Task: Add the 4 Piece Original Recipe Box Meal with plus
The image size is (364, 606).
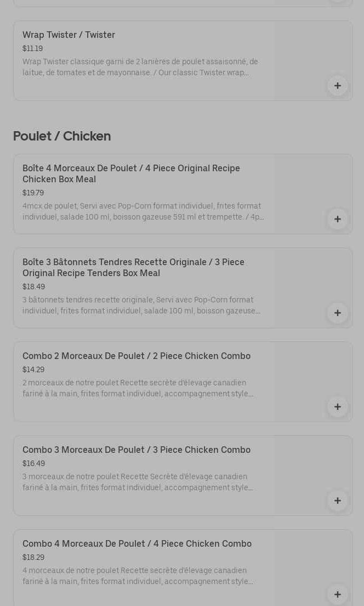Action: (x=338, y=219)
